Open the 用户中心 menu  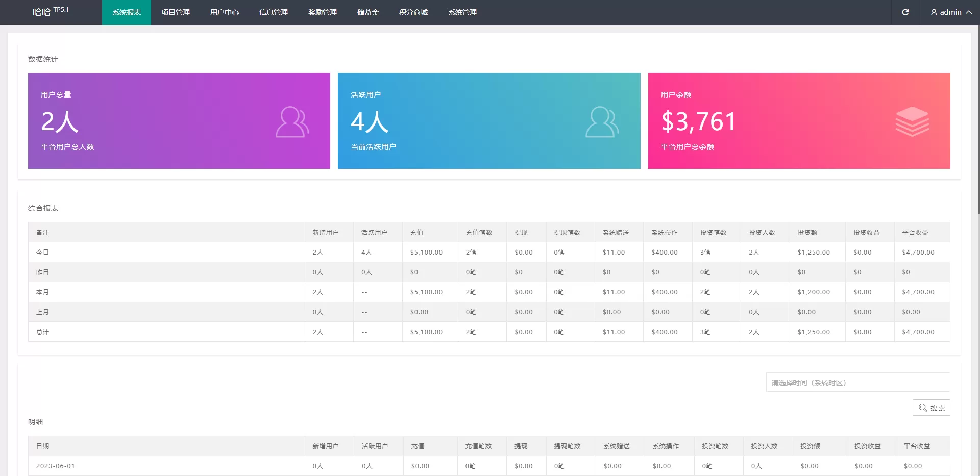[x=224, y=12]
